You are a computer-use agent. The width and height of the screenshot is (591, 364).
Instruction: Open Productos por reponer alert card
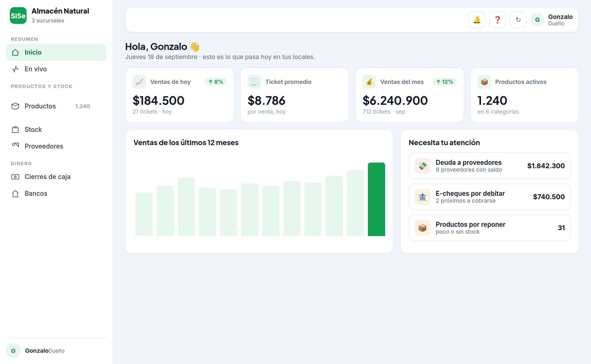coord(490,228)
